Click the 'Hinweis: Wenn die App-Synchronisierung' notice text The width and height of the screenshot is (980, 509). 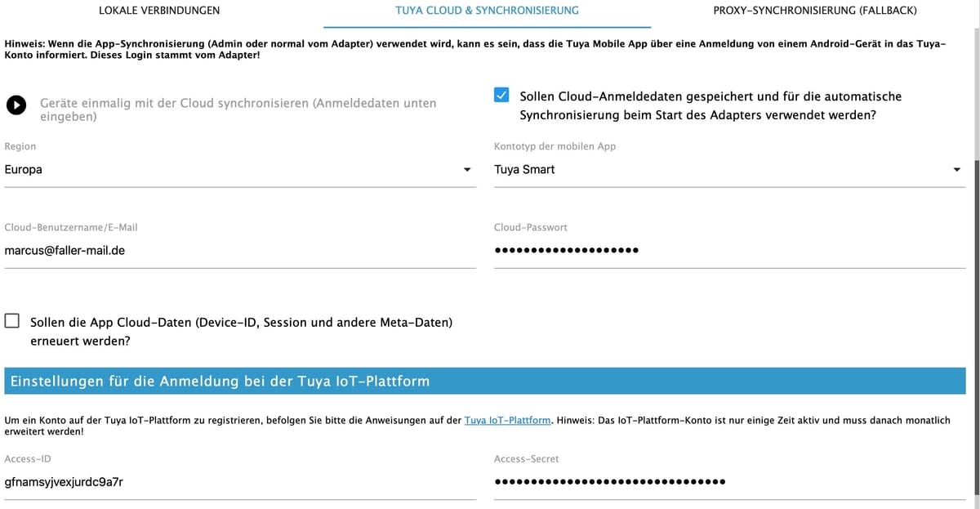coord(475,49)
